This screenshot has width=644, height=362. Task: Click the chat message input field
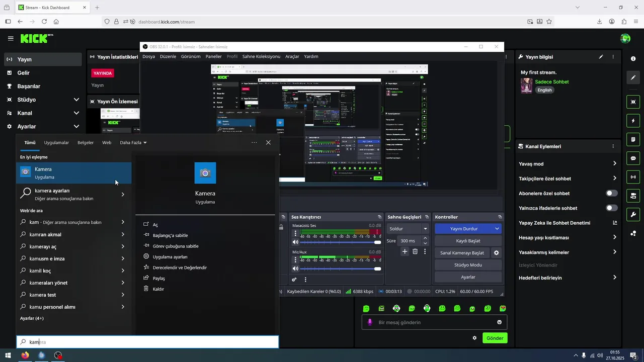click(x=434, y=322)
